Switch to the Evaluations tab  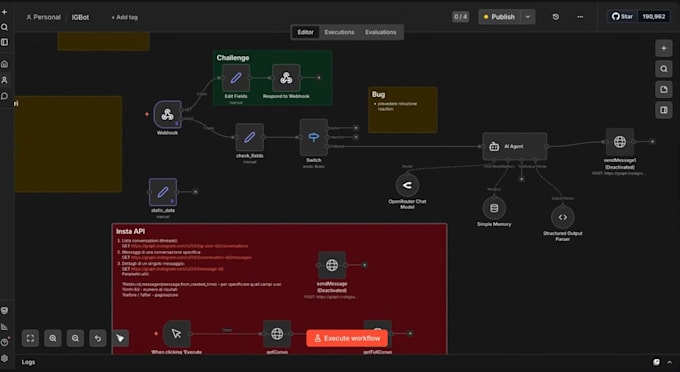tap(380, 32)
